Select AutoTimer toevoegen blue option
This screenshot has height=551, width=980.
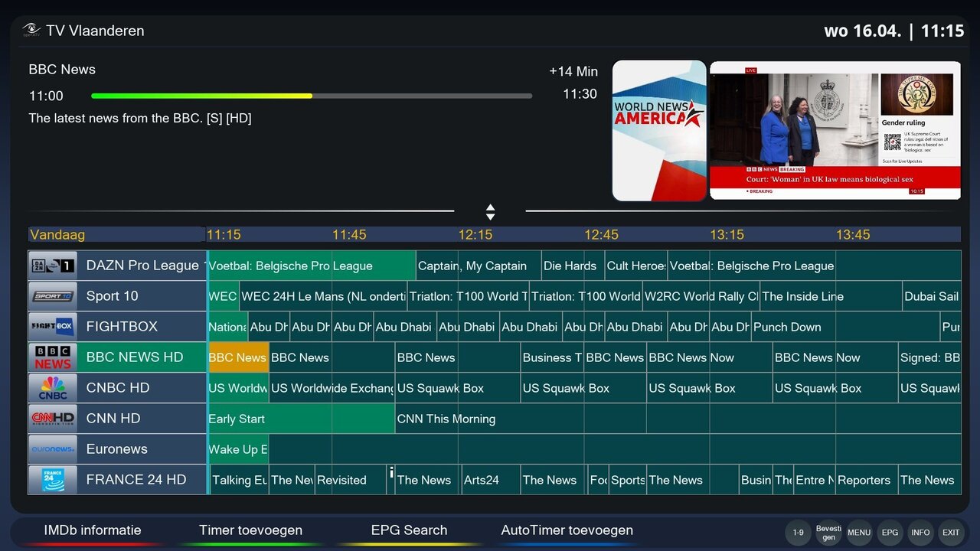coord(567,530)
